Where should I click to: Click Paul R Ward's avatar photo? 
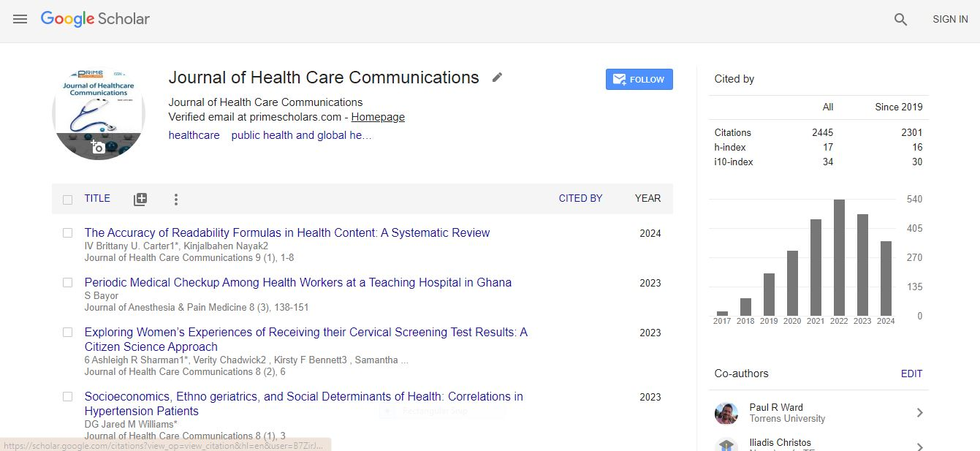coord(726,413)
